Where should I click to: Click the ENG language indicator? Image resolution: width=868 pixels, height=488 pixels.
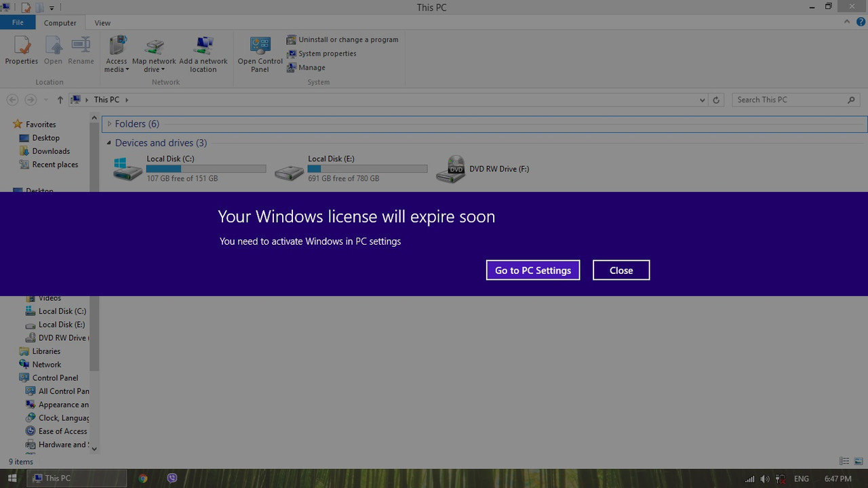[x=801, y=479]
